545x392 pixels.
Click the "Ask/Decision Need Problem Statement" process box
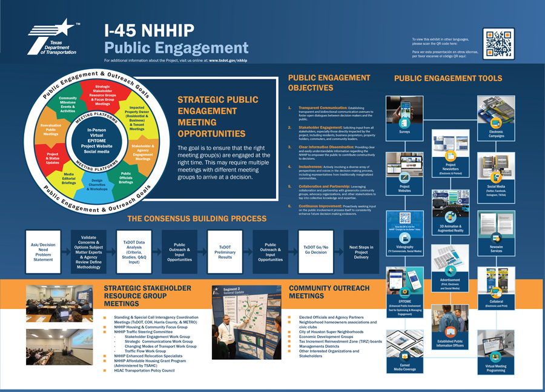(x=43, y=252)
